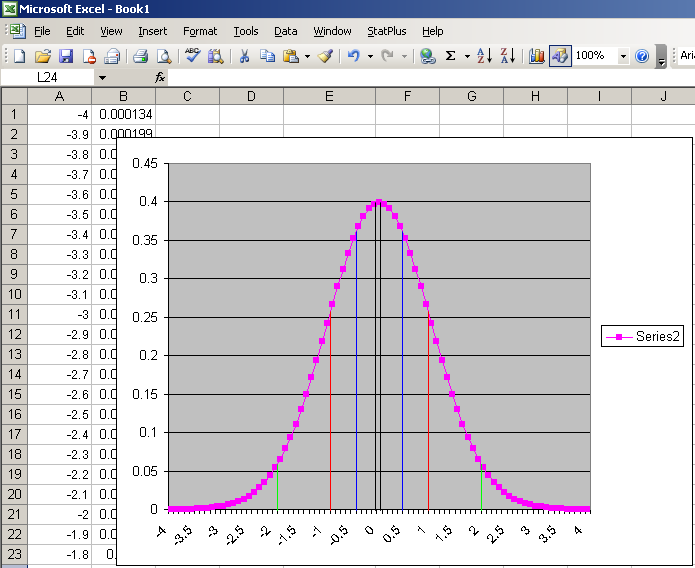Open Print Preview magnifier icon
Image resolution: width=695 pixels, height=568 pixels.
(x=164, y=56)
